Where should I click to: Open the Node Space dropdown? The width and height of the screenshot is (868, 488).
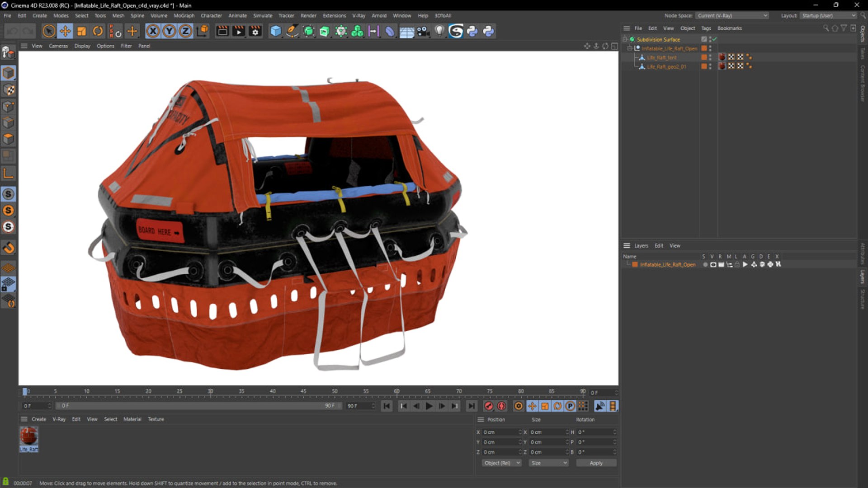coord(732,15)
